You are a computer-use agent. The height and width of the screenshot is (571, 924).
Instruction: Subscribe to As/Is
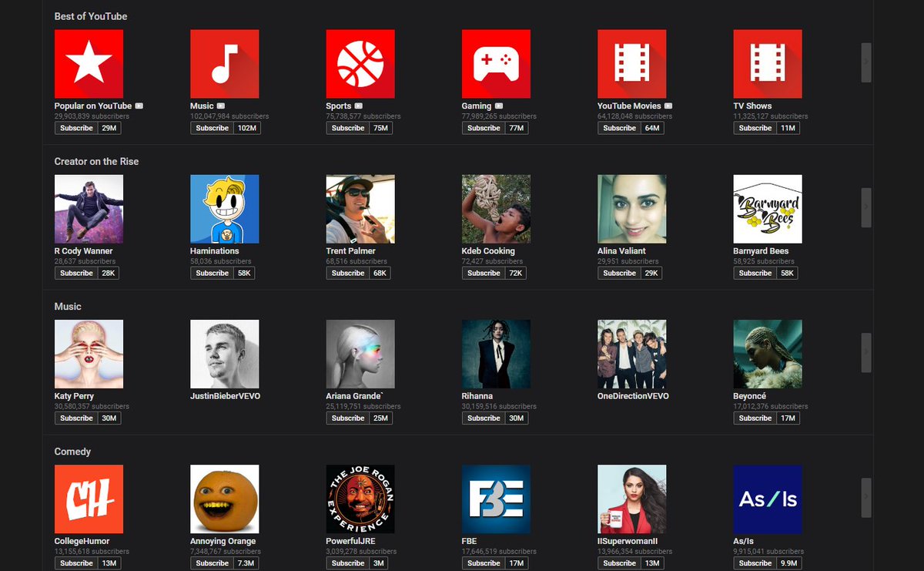755,563
